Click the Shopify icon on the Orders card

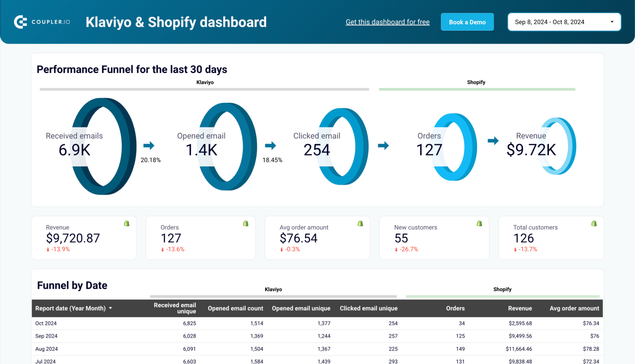[x=246, y=224]
